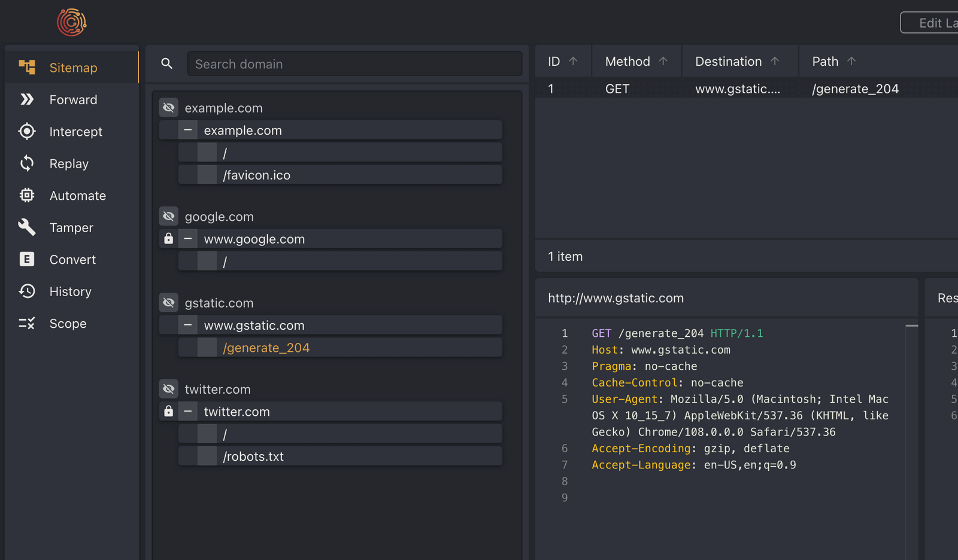
Task: Click the '1 item' status text
Action: (565, 256)
